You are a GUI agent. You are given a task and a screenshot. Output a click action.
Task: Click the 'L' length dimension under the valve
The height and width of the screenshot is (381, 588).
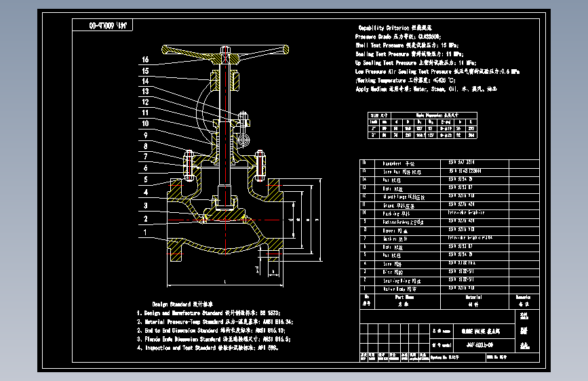[225, 281]
